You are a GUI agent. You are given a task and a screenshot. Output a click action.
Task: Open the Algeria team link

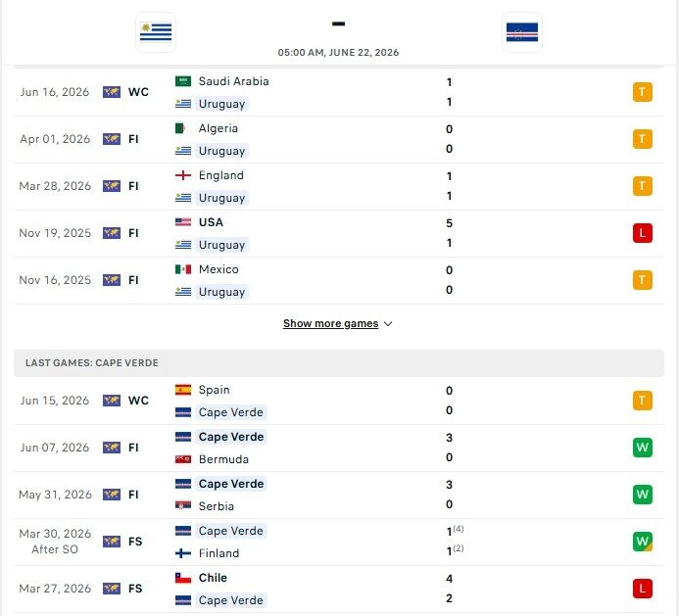pos(218,128)
